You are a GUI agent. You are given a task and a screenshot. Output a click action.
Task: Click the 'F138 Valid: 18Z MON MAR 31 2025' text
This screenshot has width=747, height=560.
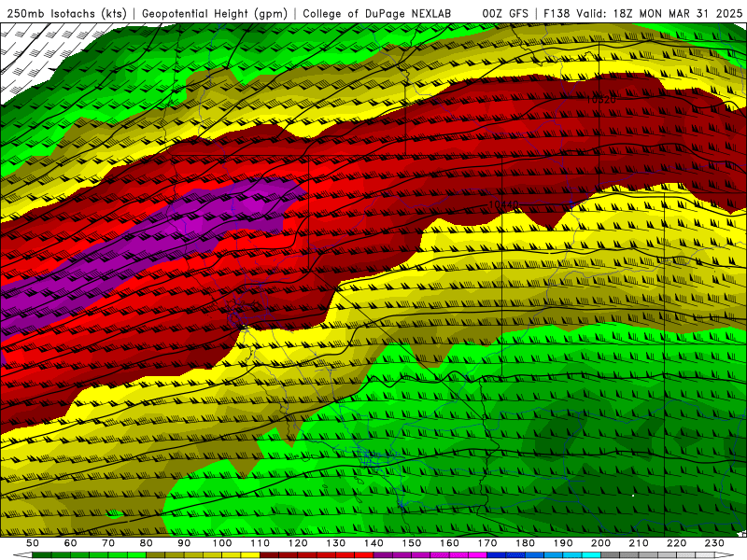pos(643,14)
